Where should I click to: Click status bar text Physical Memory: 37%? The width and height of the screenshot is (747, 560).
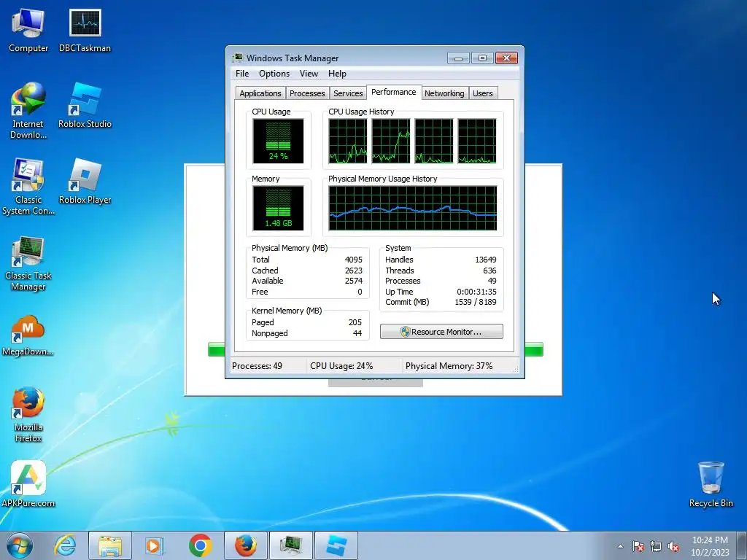click(449, 366)
